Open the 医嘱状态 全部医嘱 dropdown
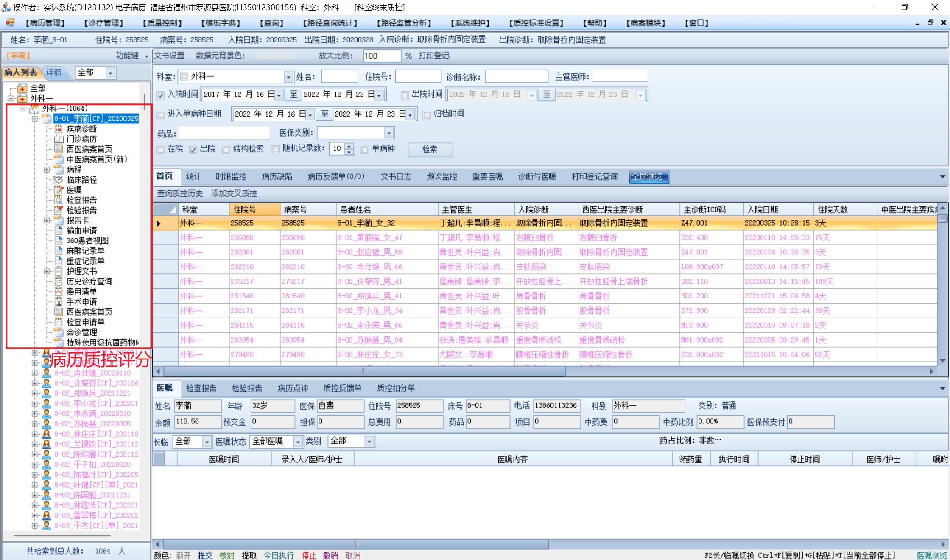Screen dimensions: 950x560 tap(298, 442)
